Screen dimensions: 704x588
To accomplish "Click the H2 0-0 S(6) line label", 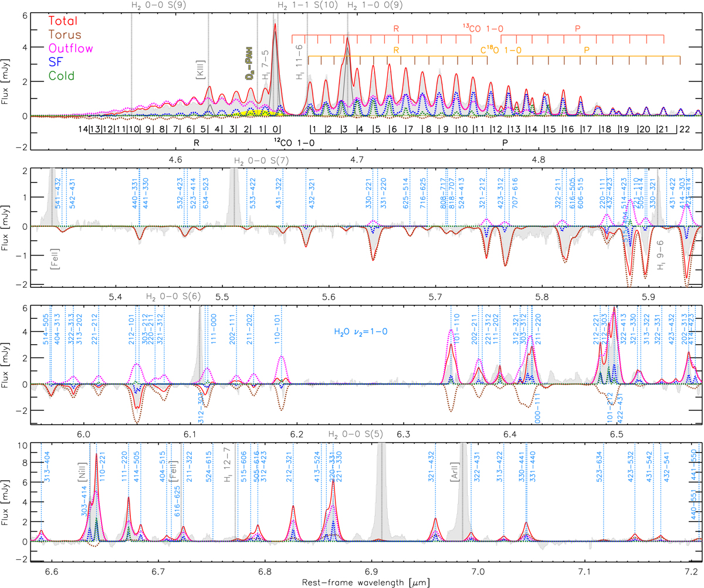I will point(165,297).
